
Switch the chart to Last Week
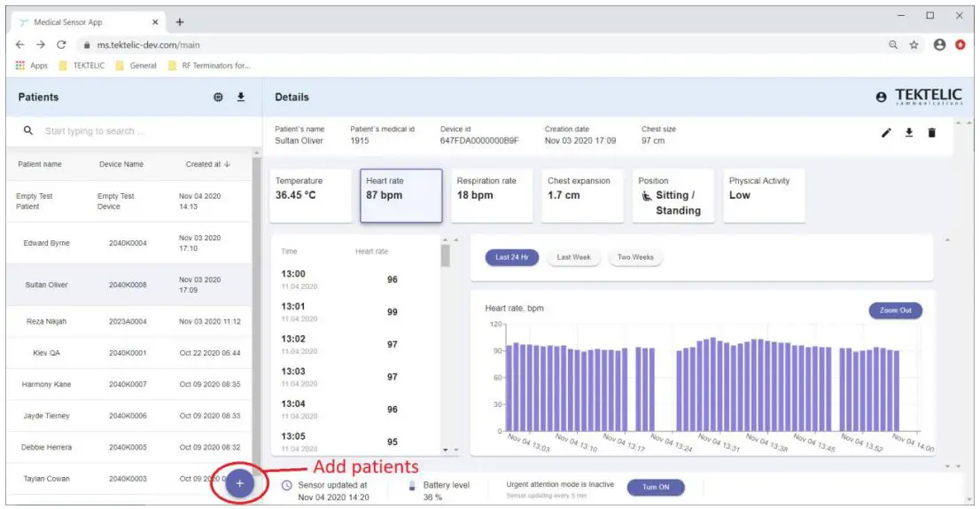pos(573,257)
